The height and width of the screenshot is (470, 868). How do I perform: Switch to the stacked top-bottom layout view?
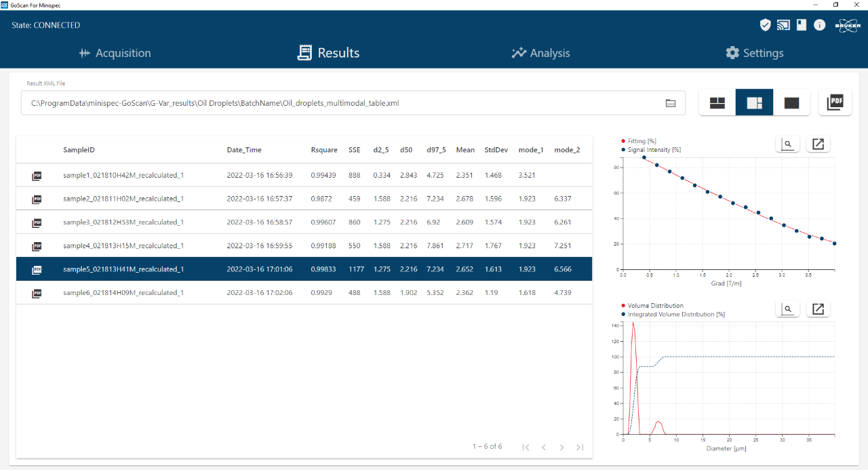(x=717, y=103)
